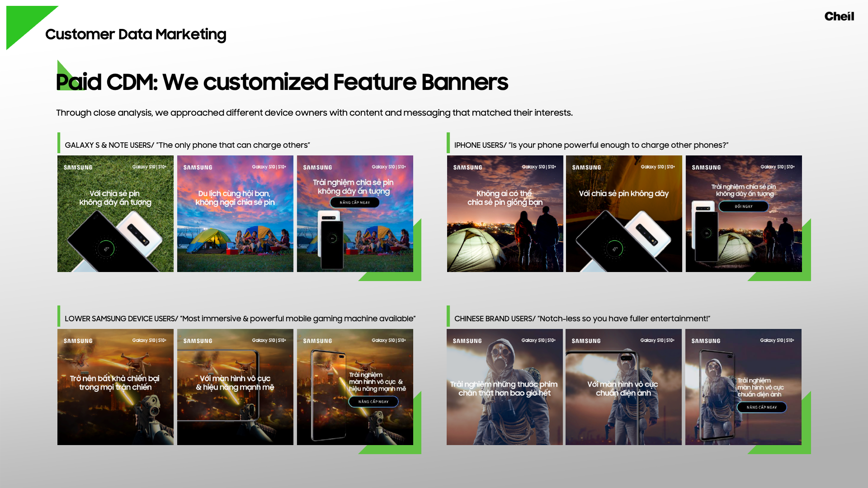Click the Samsung logo on the grass banner
The width and height of the screenshot is (868, 488).
78,168
